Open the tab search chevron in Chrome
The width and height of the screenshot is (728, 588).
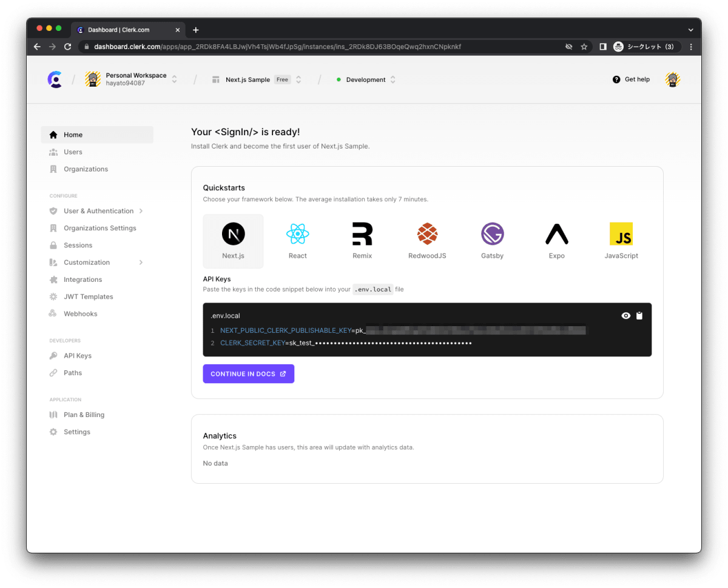point(690,30)
